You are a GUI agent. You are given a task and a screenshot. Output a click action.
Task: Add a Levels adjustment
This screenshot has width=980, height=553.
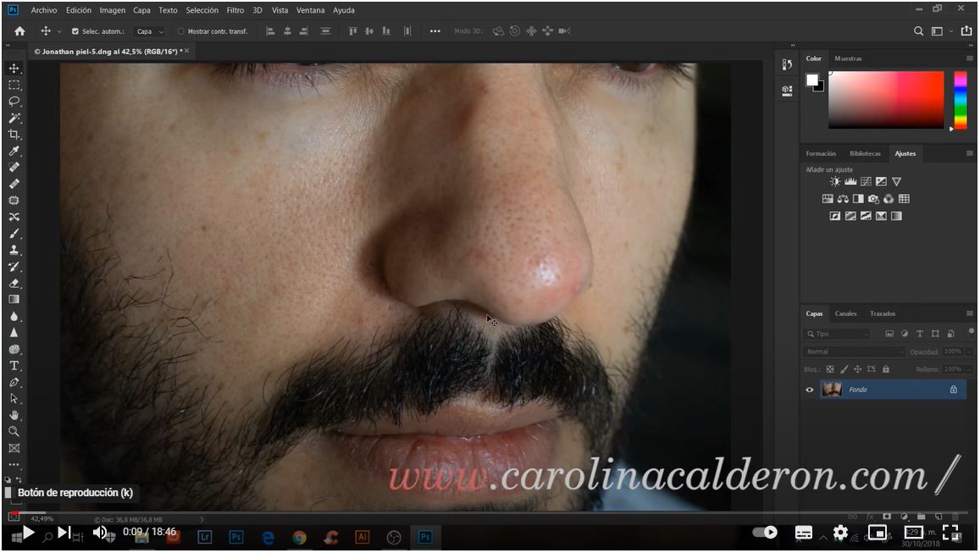[x=850, y=182]
